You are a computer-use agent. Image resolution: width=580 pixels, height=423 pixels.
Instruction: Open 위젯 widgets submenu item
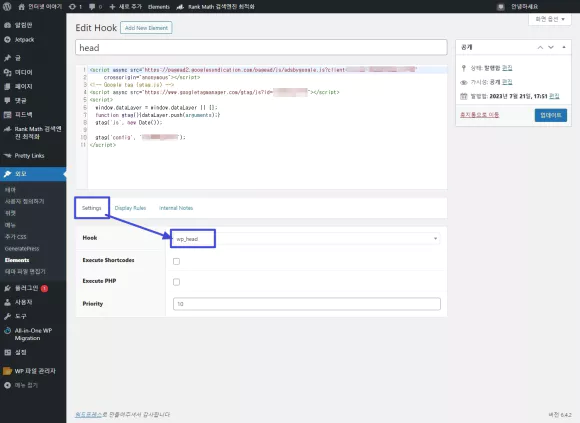[x=10, y=213]
